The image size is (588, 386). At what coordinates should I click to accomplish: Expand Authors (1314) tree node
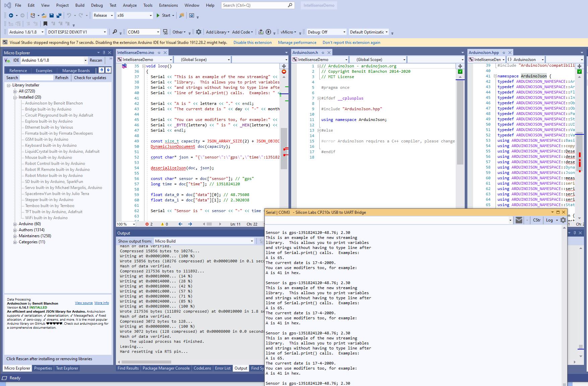tap(15, 230)
